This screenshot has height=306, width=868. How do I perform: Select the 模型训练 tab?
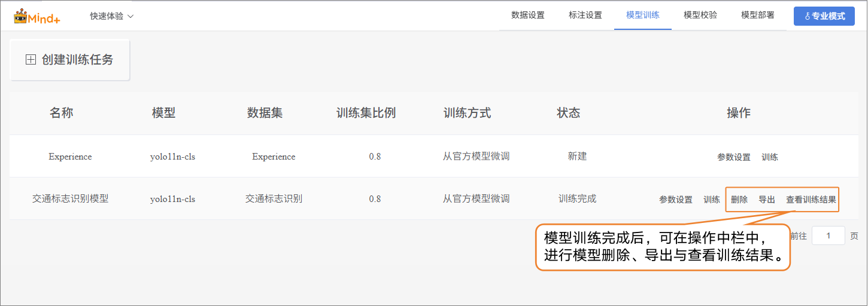pos(642,15)
